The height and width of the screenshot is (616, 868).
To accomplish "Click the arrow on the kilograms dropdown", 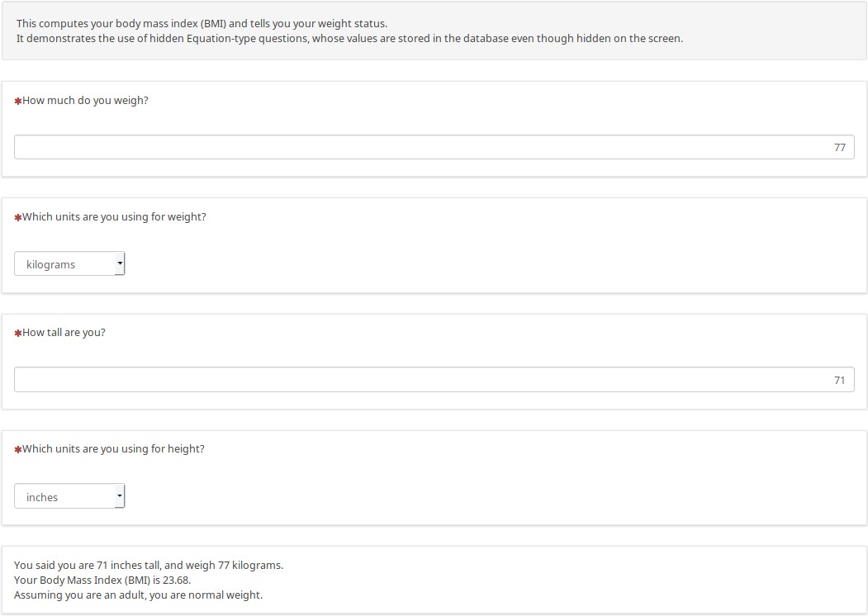I will (120, 264).
